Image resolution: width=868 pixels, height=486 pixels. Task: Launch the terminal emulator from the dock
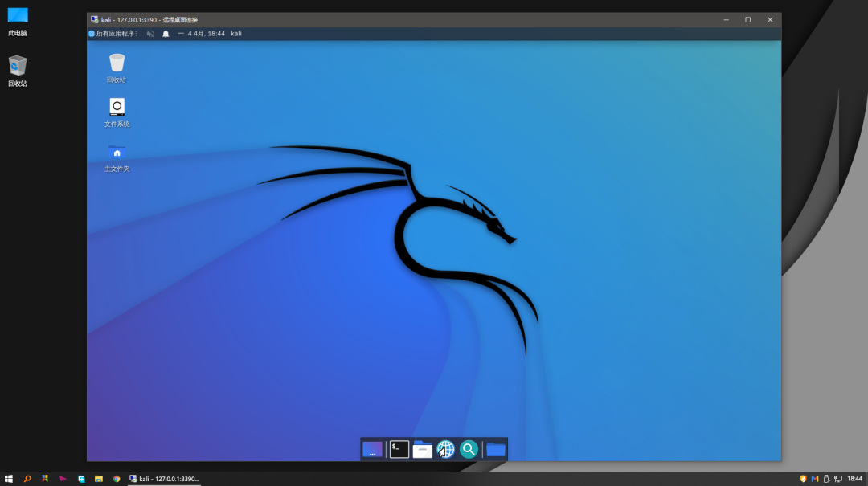click(x=399, y=450)
